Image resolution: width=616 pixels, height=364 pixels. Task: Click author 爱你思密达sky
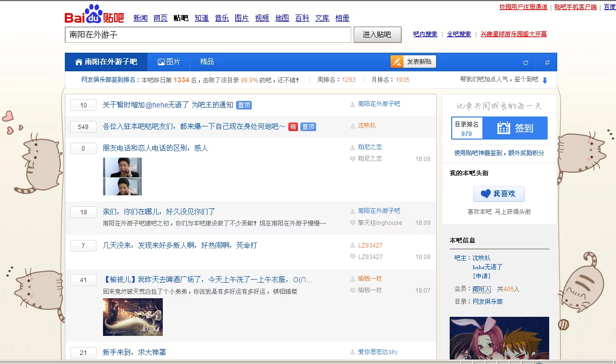(377, 352)
